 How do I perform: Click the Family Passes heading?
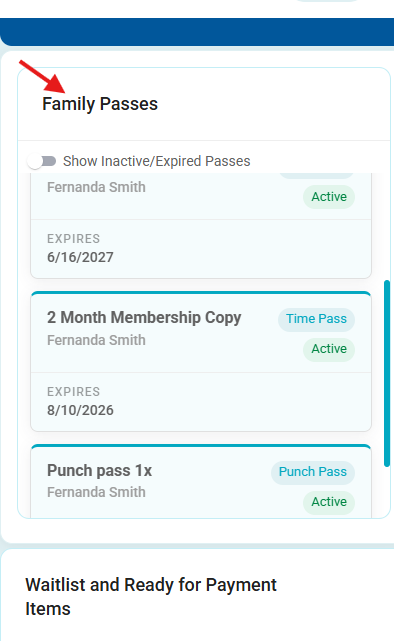point(100,104)
